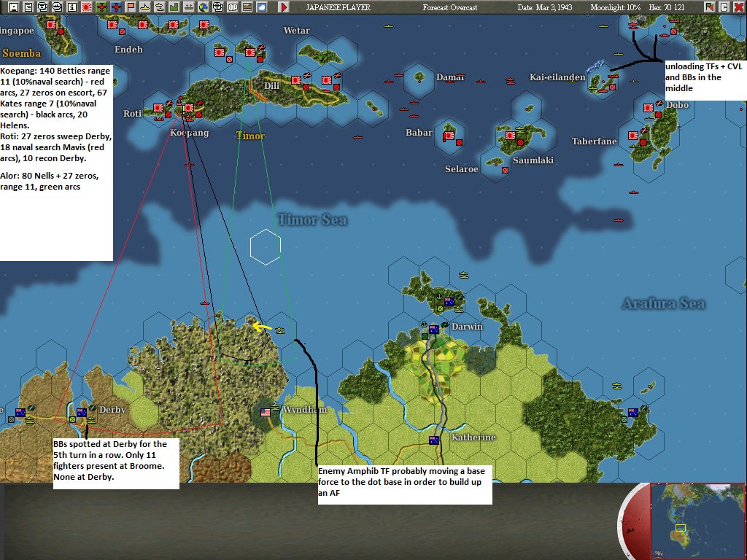Image resolution: width=747 pixels, height=560 pixels.
Task: Click the 'Arafura Sea' map label
Action: tap(664, 304)
